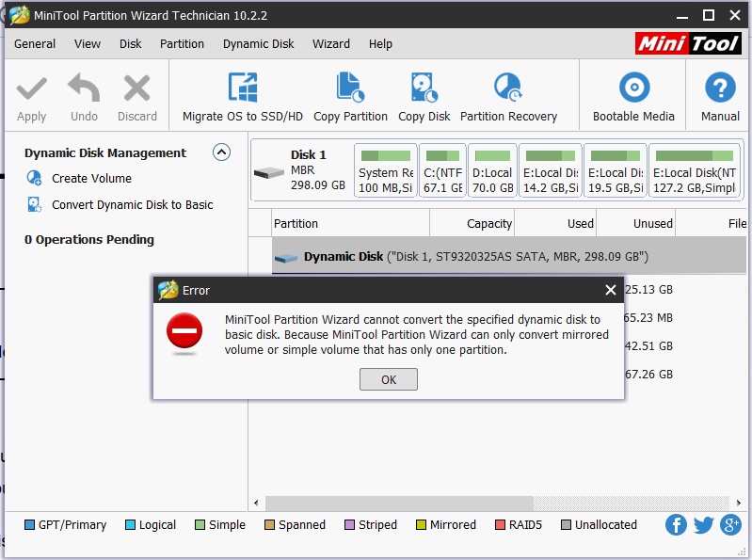Click the Undo arrow icon
Image resolution: width=752 pixels, height=560 pixels.
click(x=84, y=88)
